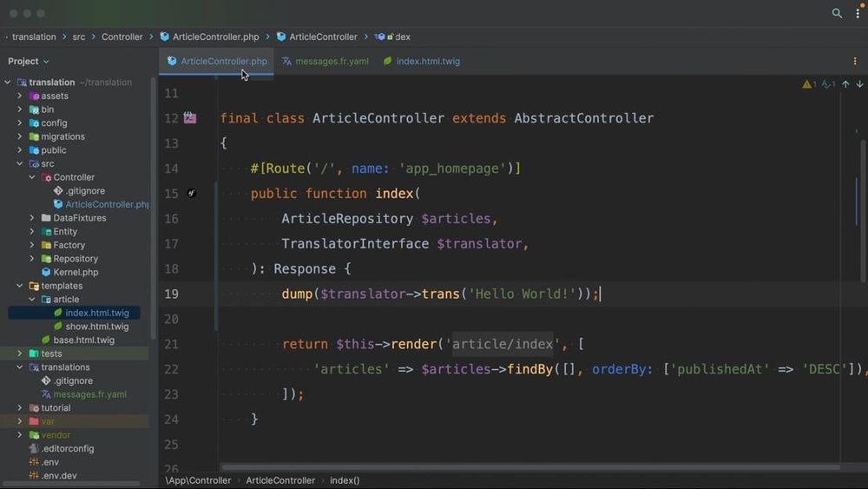Open the search everywhere magnifier icon
Viewport: 868px width, 489px height.
(x=837, y=13)
